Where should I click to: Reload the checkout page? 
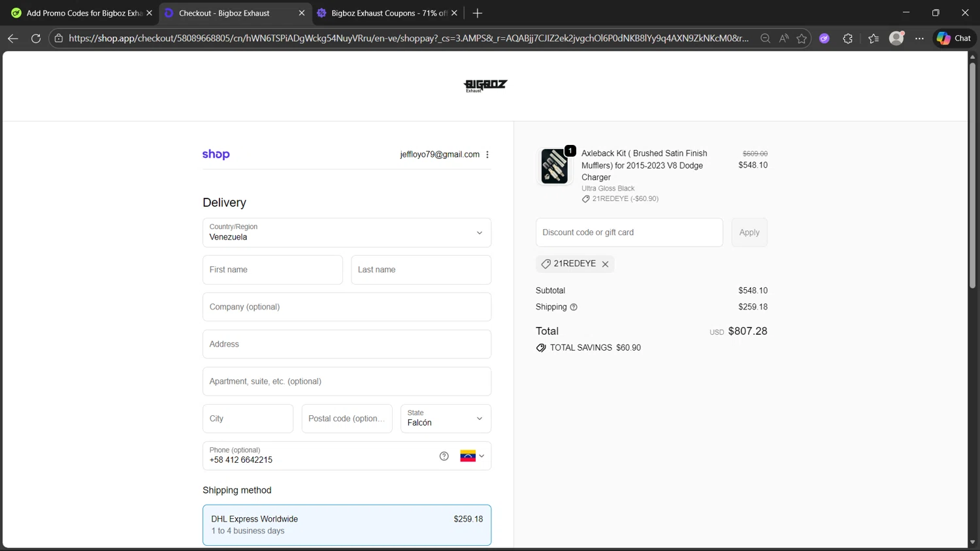click(x=36, y=39)
